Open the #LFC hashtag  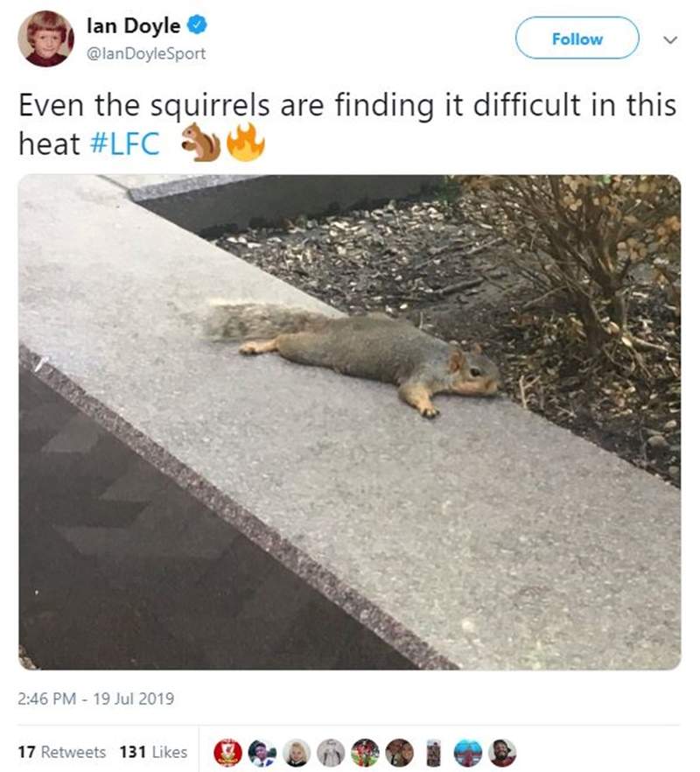click(125, 144)
